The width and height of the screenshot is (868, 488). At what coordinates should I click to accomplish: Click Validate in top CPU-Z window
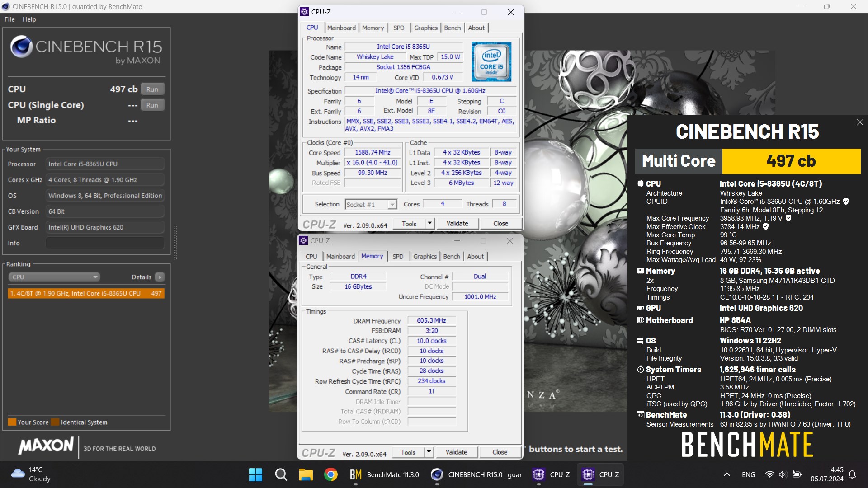click(457, 223)
